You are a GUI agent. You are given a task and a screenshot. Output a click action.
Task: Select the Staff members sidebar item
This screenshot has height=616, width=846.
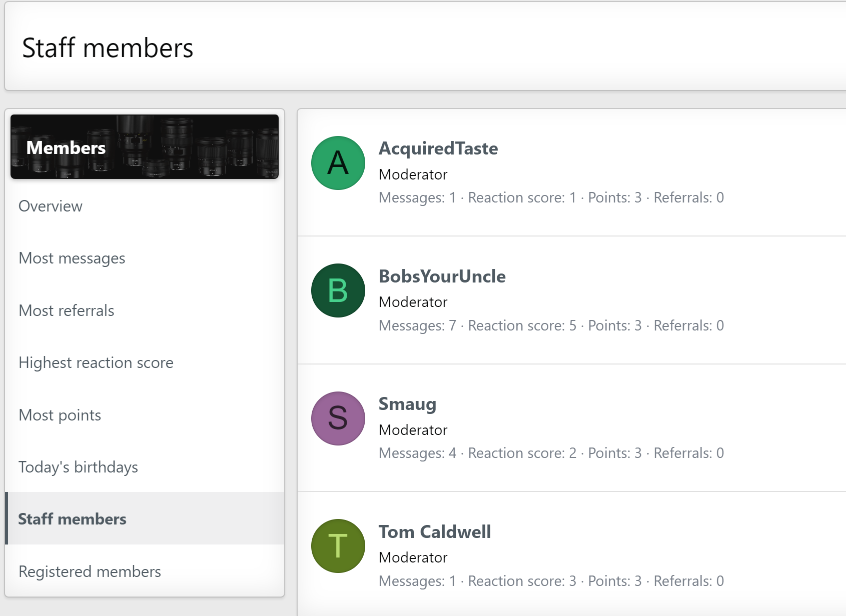click(x=145, y=518)
